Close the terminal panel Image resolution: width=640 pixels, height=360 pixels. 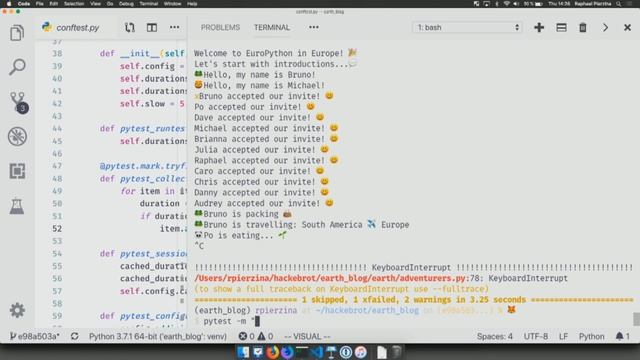(627, 27)
